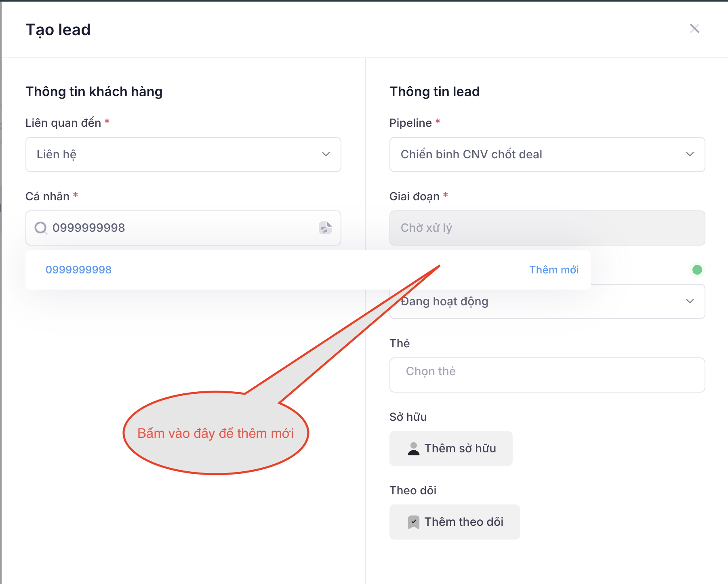This screenshot has height=584, width=728.
Task: Click the chevron arrow beside Đang hoạt động
Action: tap(690, 301)
